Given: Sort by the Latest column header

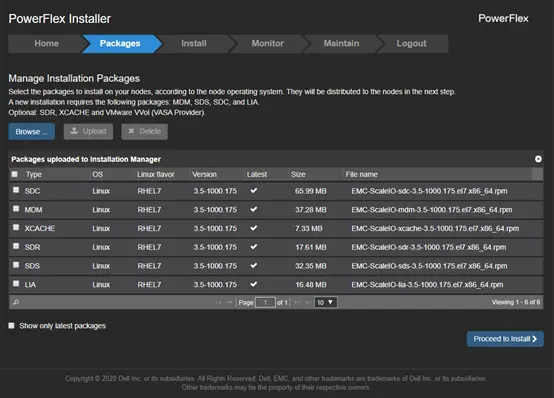Looking at the screenshot, I should pyautogui.click(x=257, y=174).
